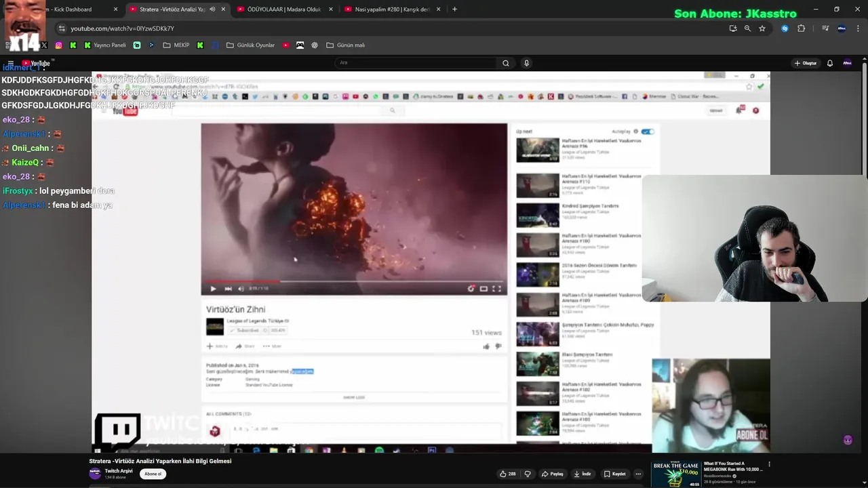Open the YouTube account avatar menu
The height and width of the screenshot is (488, 868).
(847, 63)
